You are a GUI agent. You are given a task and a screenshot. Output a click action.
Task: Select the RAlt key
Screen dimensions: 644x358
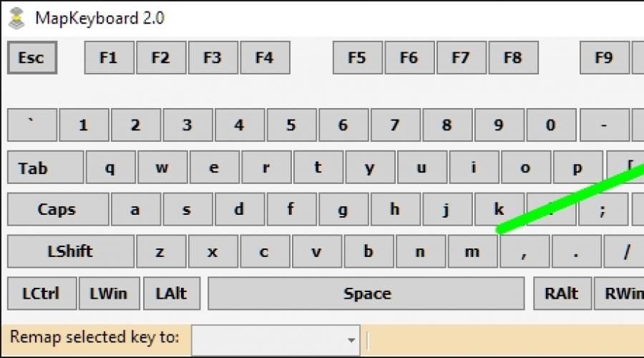(x=562, y=294)
